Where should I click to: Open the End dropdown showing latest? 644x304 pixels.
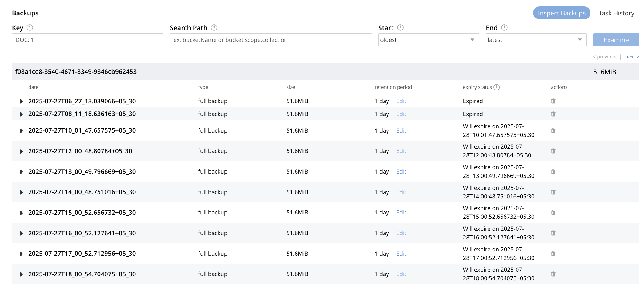(536, 40)
